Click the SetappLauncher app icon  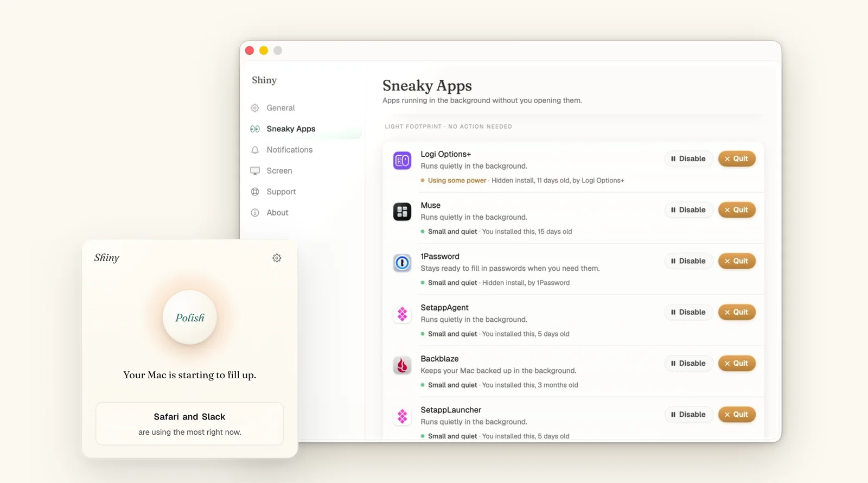pos(402,416)
